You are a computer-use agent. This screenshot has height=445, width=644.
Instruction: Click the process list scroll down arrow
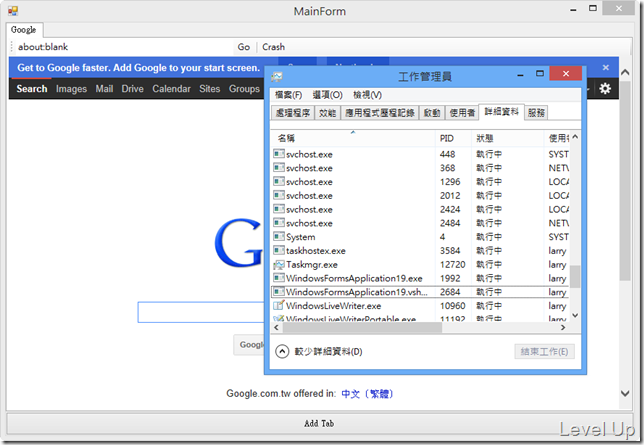tap(575, 316)
